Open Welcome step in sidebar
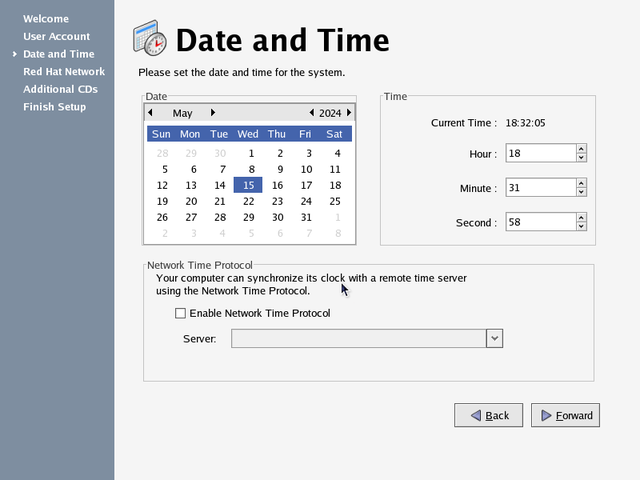The image size is (640, 480). pos(46,19)
